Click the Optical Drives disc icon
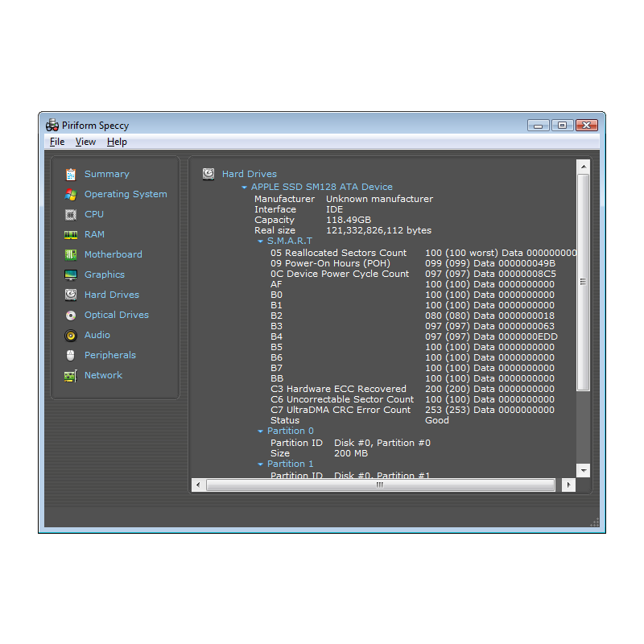The width and height of the screenshot is (644, 644). (x=71, y=315)
